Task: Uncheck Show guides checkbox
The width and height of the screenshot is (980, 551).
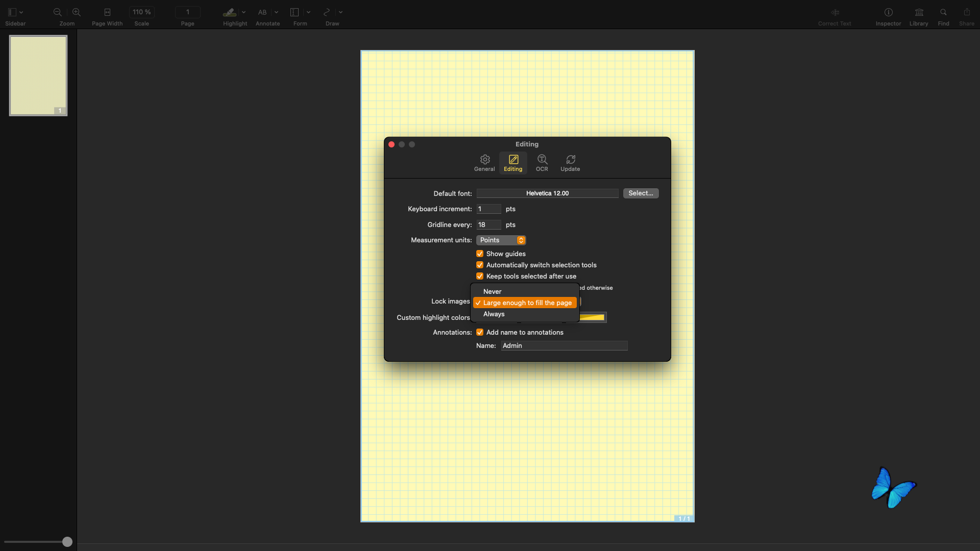Action: [x=480, y=254]
